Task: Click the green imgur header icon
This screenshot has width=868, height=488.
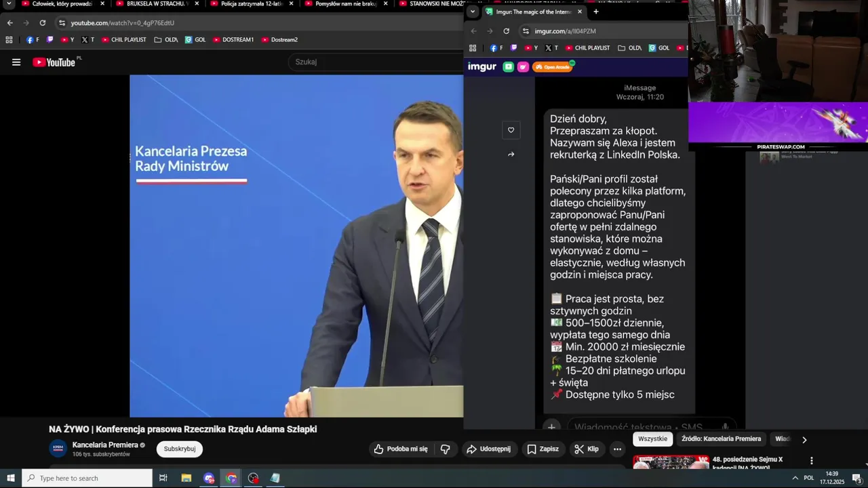Action: pyautogui.click(x=509, y=66)
